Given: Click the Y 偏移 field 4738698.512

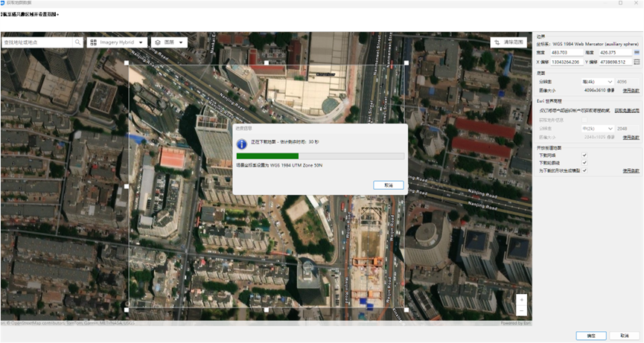Looking at the screenshot, I should click(x=615, y=62).
